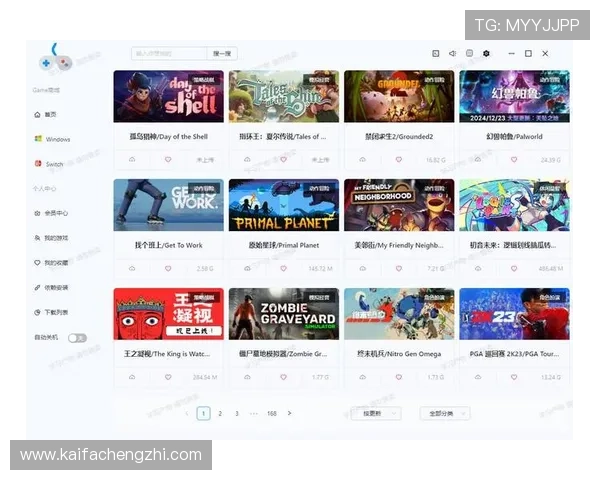Download PGA Tour 2K23 via cloud icon

click(x=478, y=377)
